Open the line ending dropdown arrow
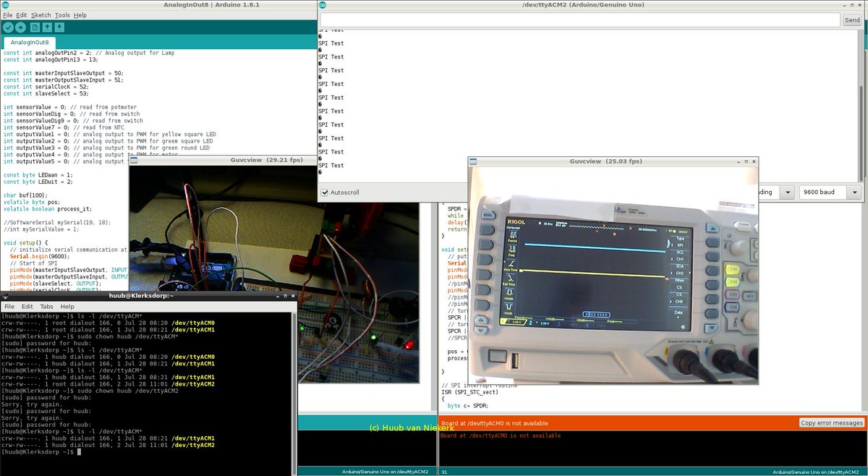This screenshot has width=868, height=476. click(786, 192)
